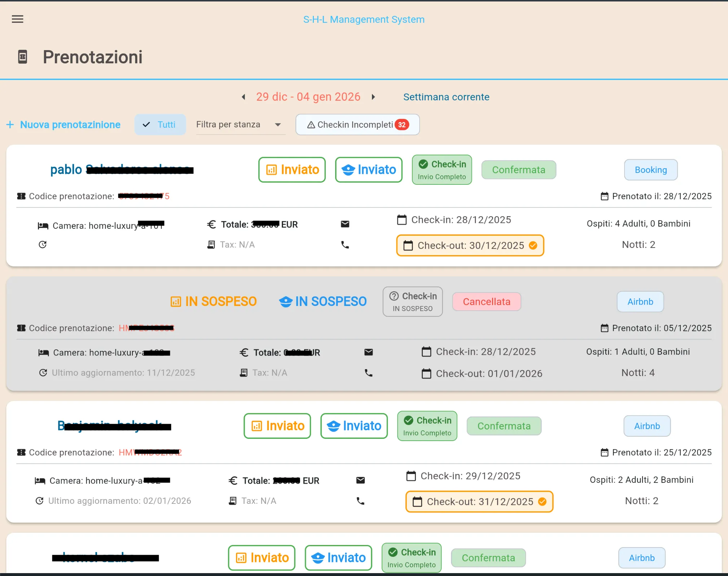Viewport: 728px width, 576px height.
Task: Open Checkin Incompleti list button
Action: [357, 125]
